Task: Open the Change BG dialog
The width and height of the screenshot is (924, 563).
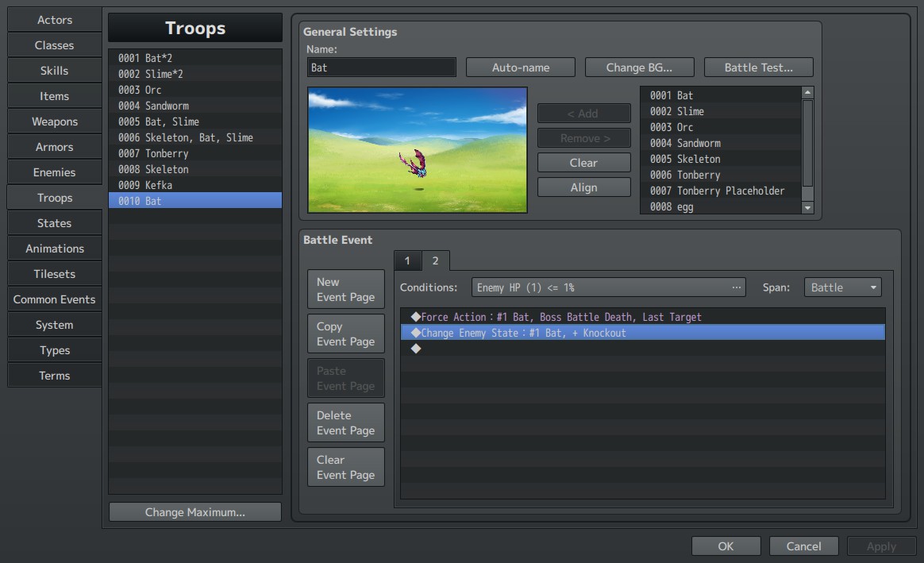Action: point(639,67)
